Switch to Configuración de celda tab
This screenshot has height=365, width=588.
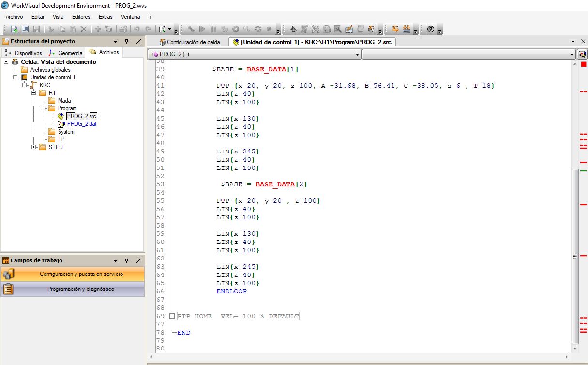(190, 42)
